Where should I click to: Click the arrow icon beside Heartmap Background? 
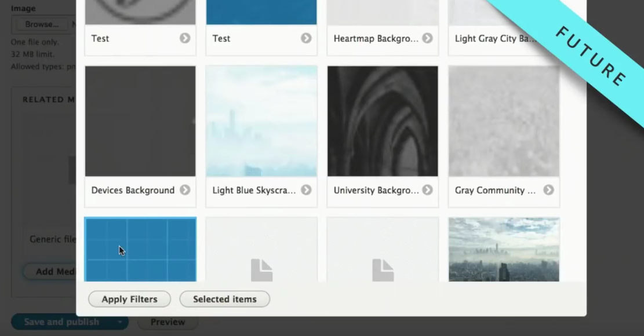pos(427,38)
